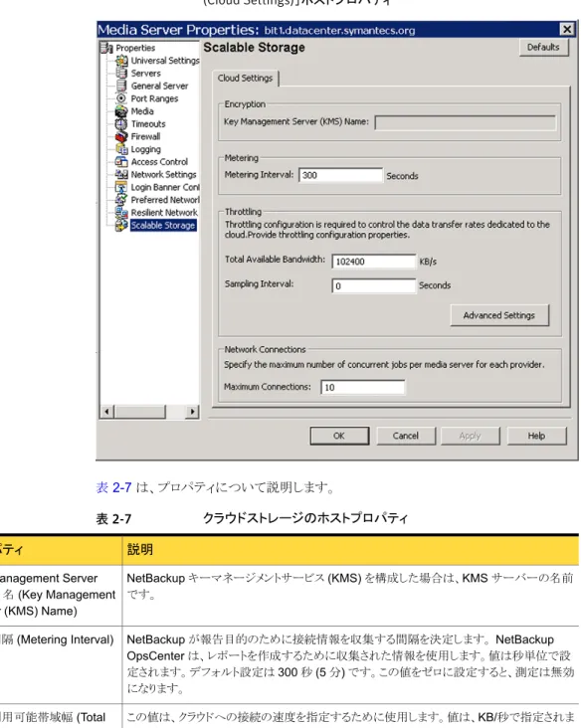Switch to the Cloud Settings tab
Viewport: 581px width, 728px height.
pyautogui.click(x=245, y=78)
